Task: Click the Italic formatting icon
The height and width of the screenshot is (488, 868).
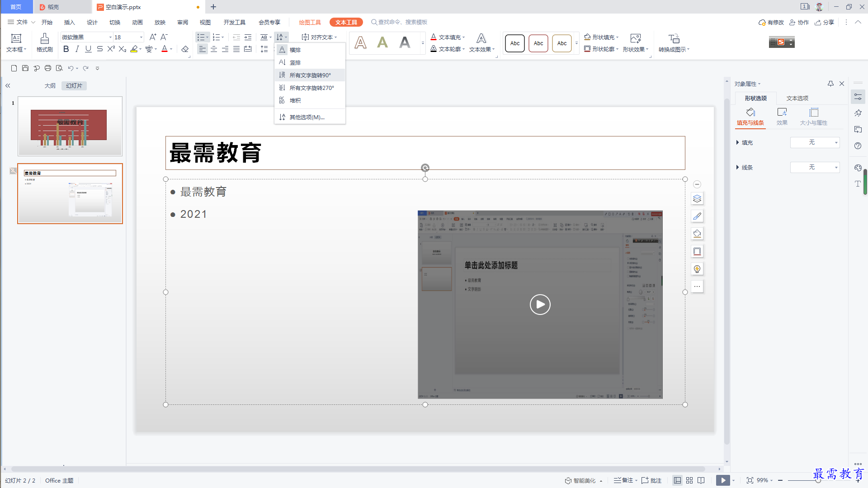Action: coord(77,49)
